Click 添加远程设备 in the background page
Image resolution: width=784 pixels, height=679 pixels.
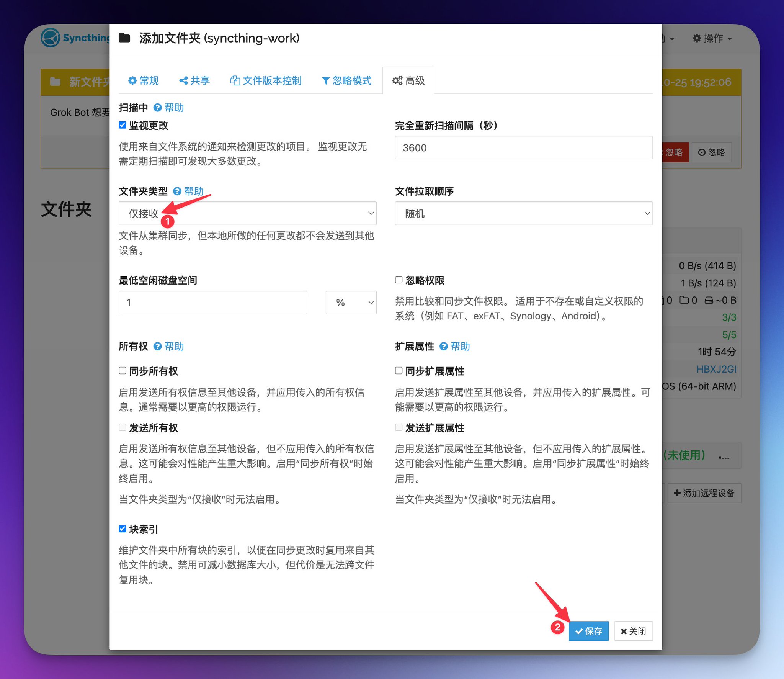click(704, 493)
